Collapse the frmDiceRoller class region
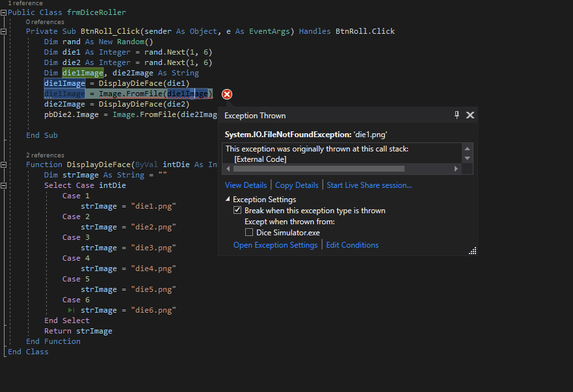 [4, 12]
